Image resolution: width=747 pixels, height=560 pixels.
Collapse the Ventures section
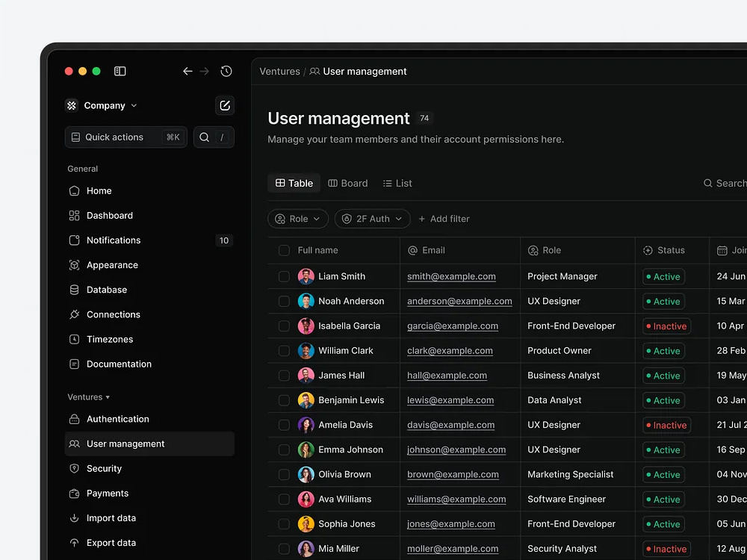click(89, 397)
